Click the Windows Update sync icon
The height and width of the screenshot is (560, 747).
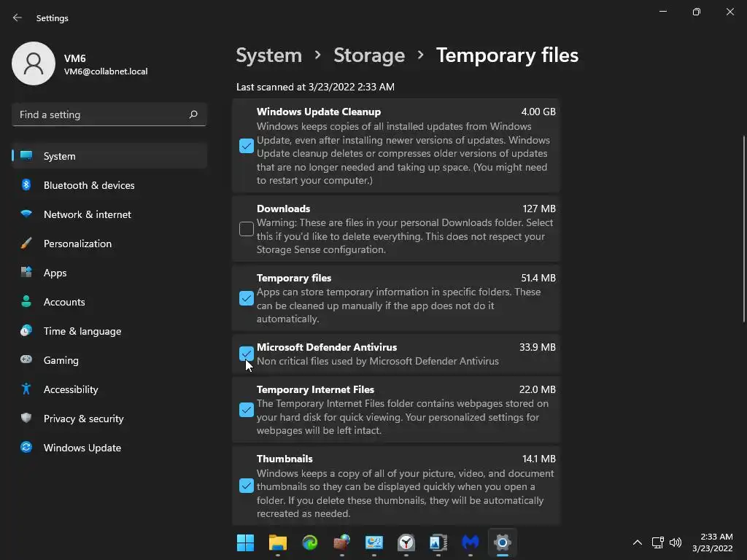click(26, 448)
